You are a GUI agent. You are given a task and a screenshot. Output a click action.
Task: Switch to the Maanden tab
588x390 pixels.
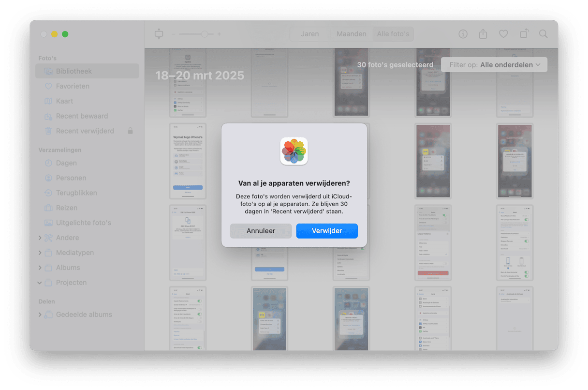coord(352,34)
